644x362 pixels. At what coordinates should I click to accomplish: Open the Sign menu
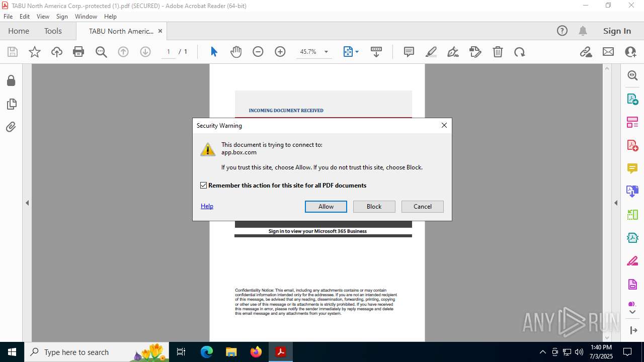point(62,17)
